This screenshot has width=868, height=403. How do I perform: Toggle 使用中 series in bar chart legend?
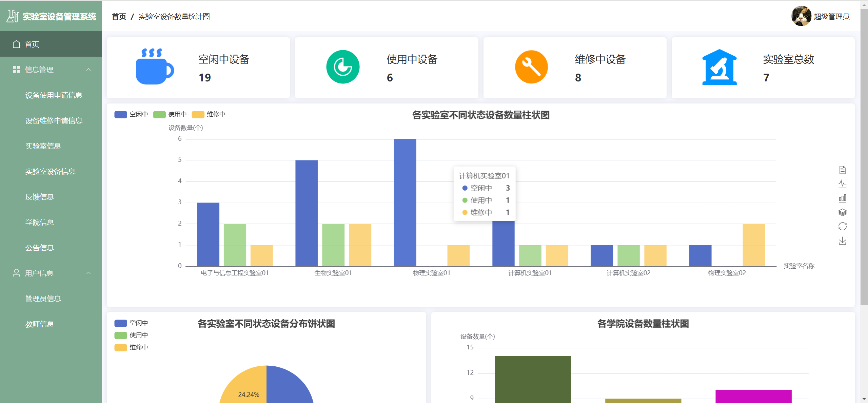click(177, 114)
